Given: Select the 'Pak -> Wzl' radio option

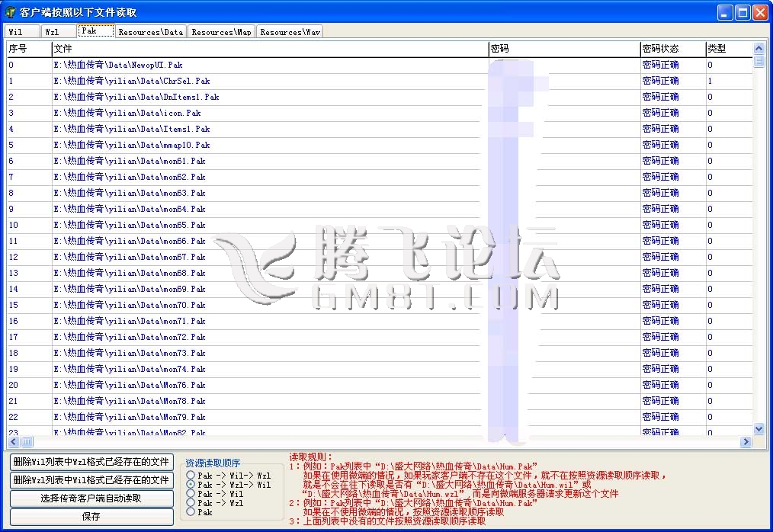Looking at the screenshot, I should (191, 503).
